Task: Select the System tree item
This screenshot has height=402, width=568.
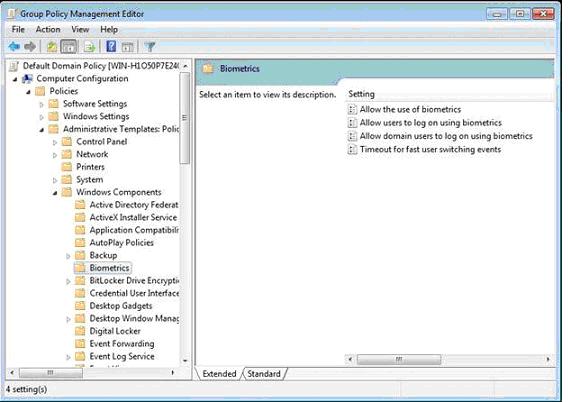Action: (89, 180)
